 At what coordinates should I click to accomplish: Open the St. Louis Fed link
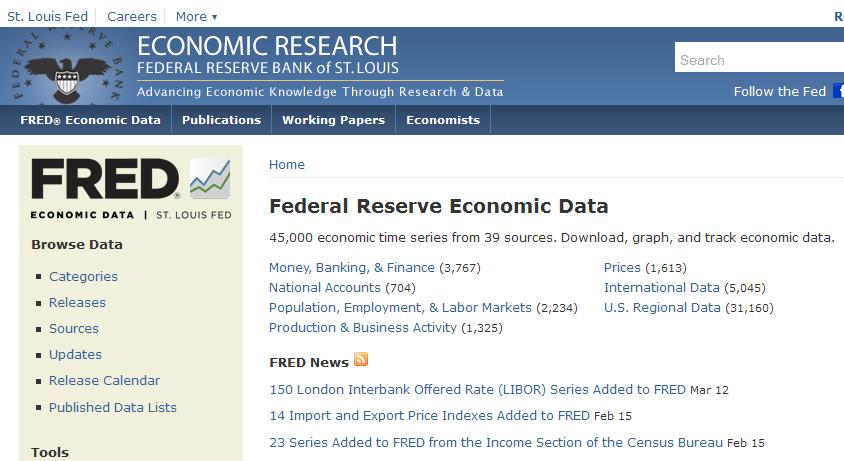pyautogui.click(x=47, y=16)
